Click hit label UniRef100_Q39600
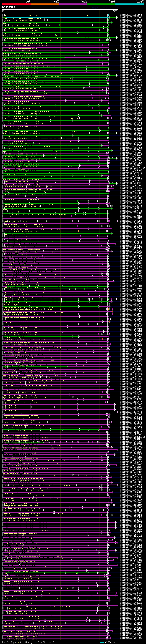146x644 pixels. pos(131,85)
